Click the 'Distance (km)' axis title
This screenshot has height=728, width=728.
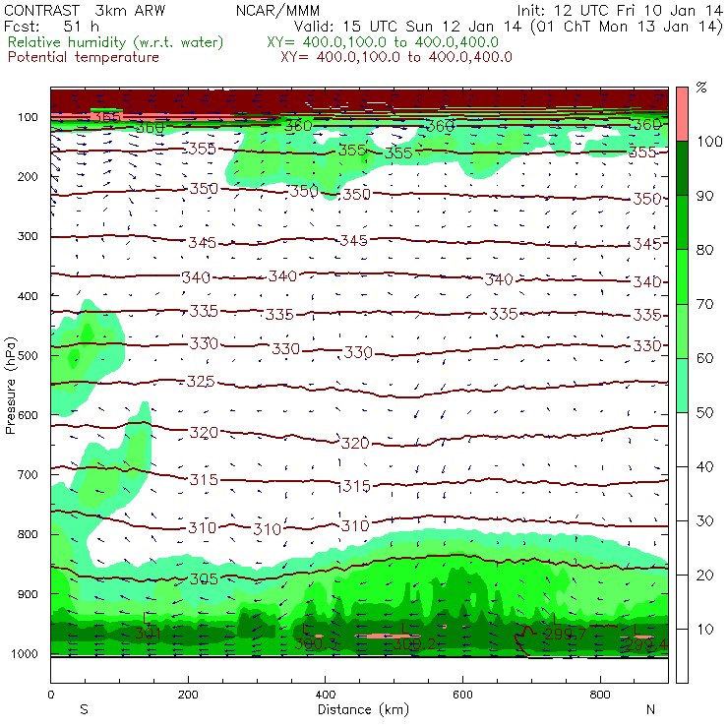pyautogui.click(x=363, y=709)
